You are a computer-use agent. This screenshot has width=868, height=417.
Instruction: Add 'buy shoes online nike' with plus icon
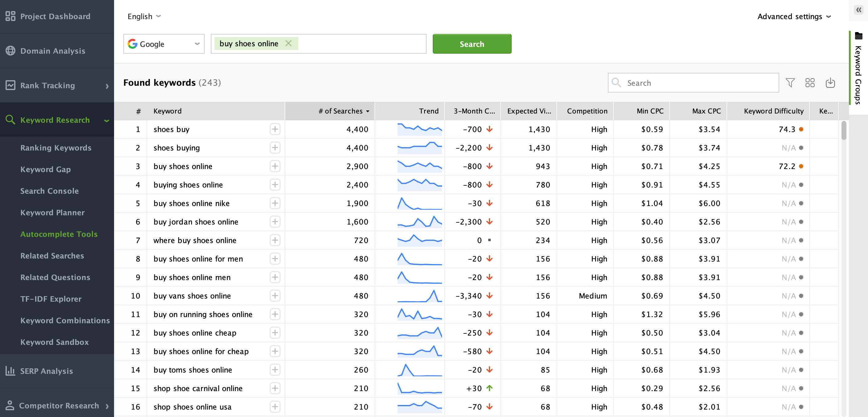point(275,203)
